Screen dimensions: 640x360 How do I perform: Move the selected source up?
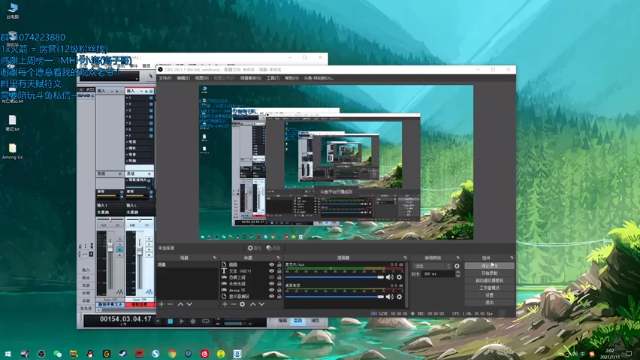(x=253, y=304)
